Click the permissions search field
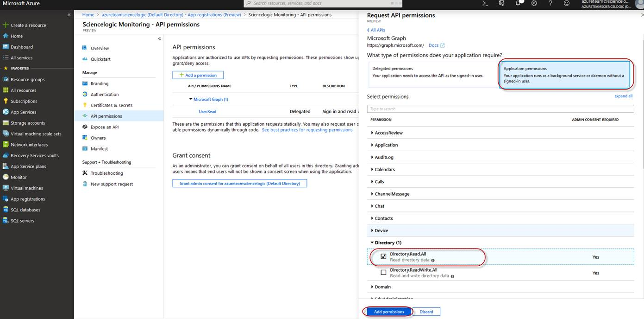The width and height of the screenshot is (644, 319). tap(500, 109)
